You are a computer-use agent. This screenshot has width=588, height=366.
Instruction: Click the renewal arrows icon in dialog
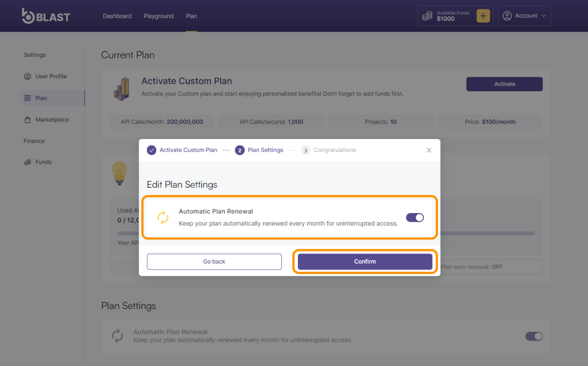163,218
